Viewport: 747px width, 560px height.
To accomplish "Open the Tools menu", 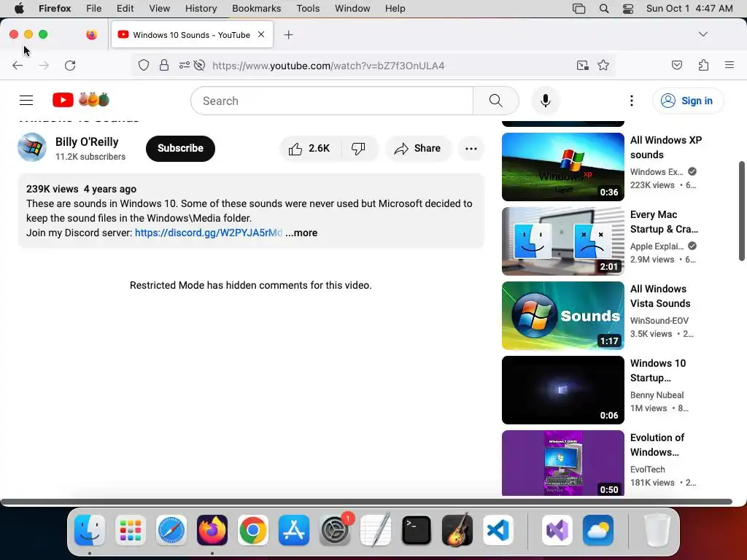I will pyautogui.click(x=308, y=9).
